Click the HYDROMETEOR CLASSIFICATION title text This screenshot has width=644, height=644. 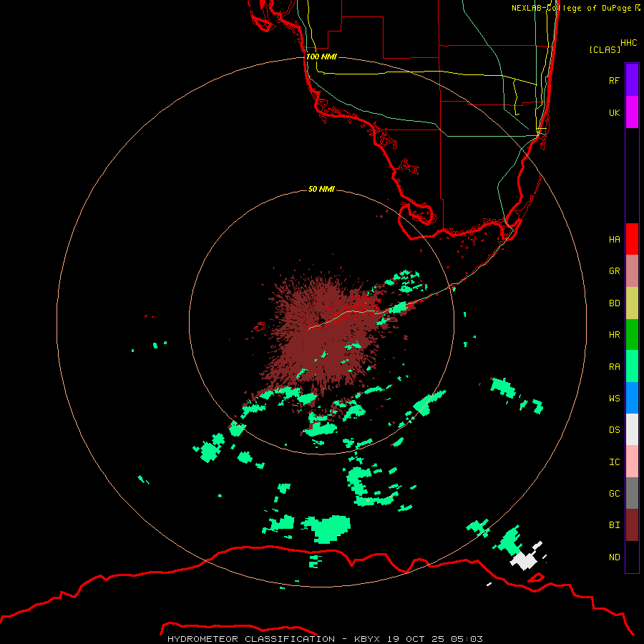click(251, 639)
